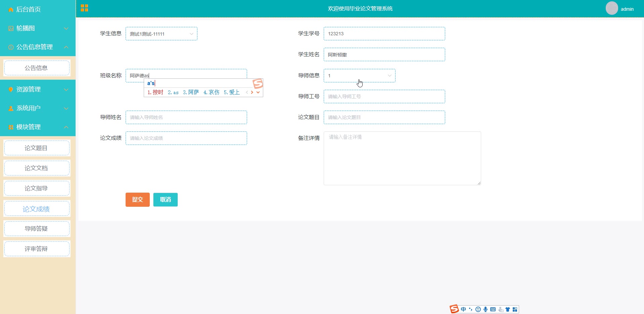
Task: Expand 系统用户 menu chevron
Action: (66, 108)
